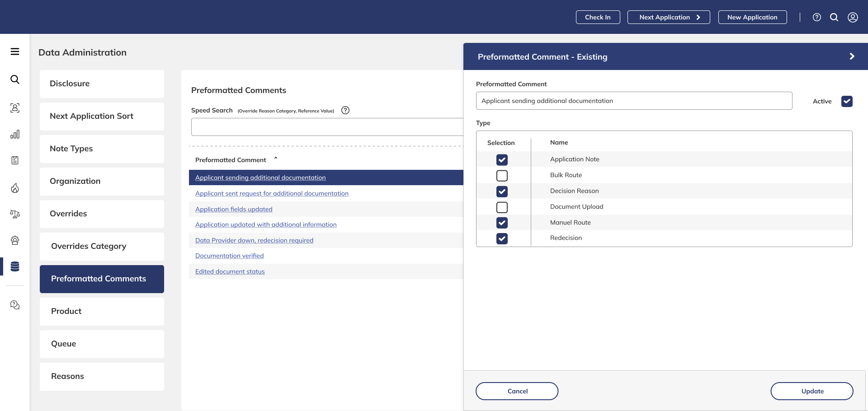
Task: Open the Disclosure section
Action: [102, 84]
